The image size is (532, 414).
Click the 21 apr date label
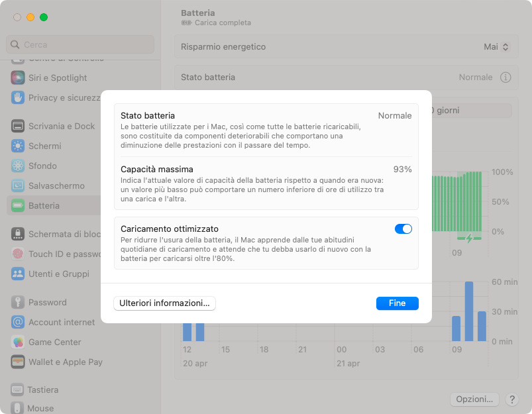(348, 364)
